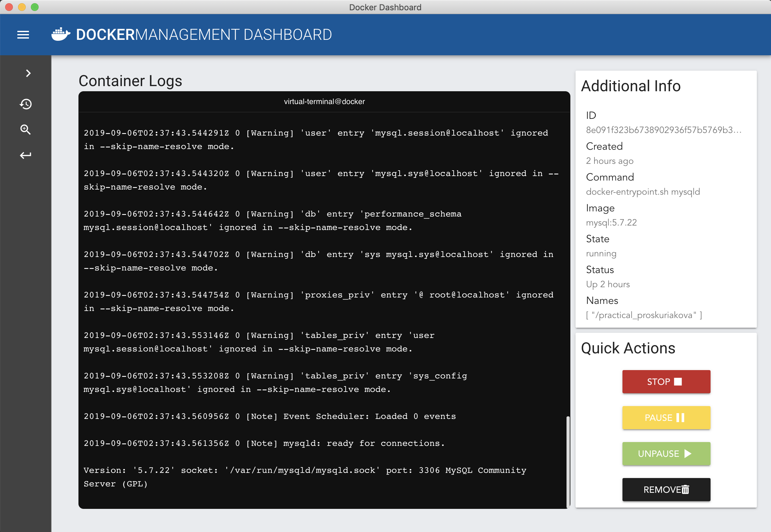
Task: Click the Docker whale logo
Action: (61, 35)
